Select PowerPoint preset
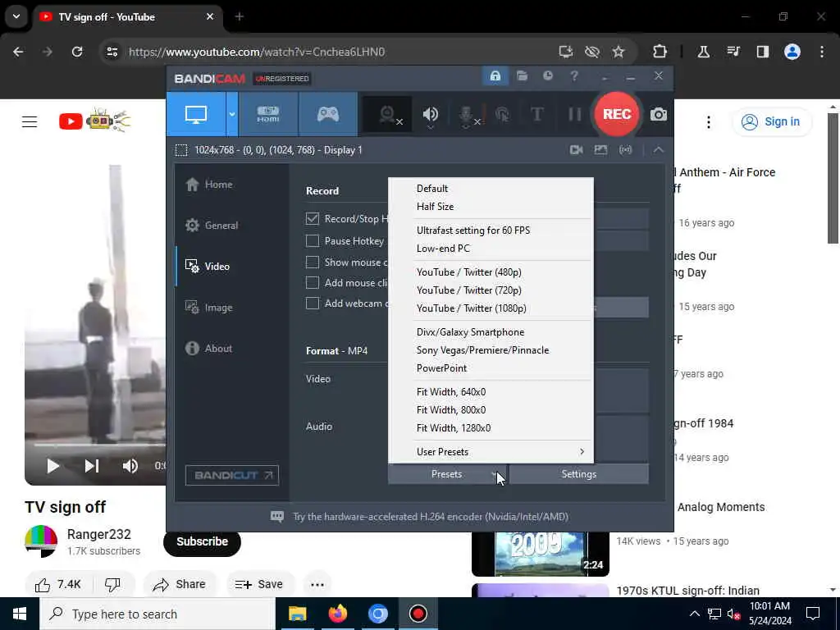This screenshot has width=840, height=630. click(x=491, y=368)
